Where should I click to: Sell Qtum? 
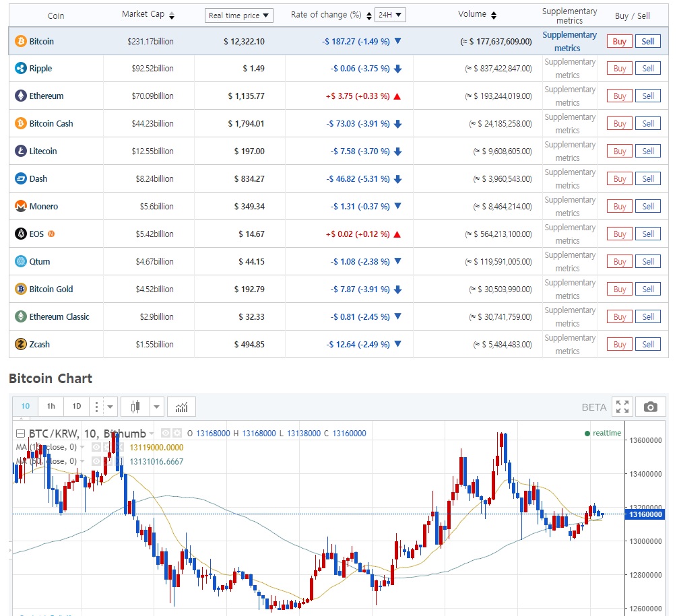(647, 261)
